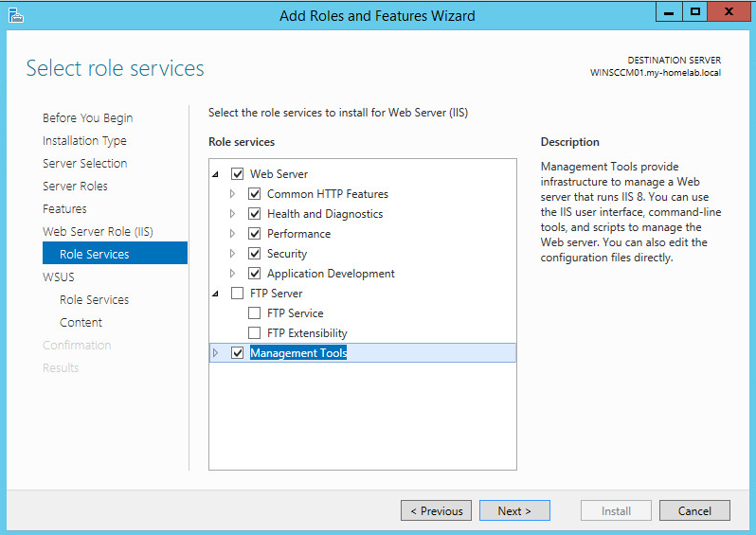Collapse the FTP Server tree node

coord(216,294)
